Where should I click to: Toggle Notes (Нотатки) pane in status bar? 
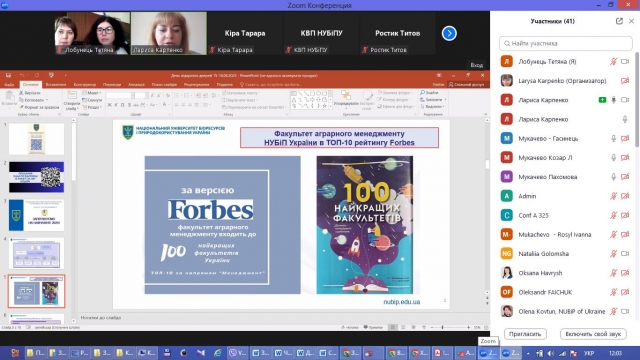coord(349,327)
